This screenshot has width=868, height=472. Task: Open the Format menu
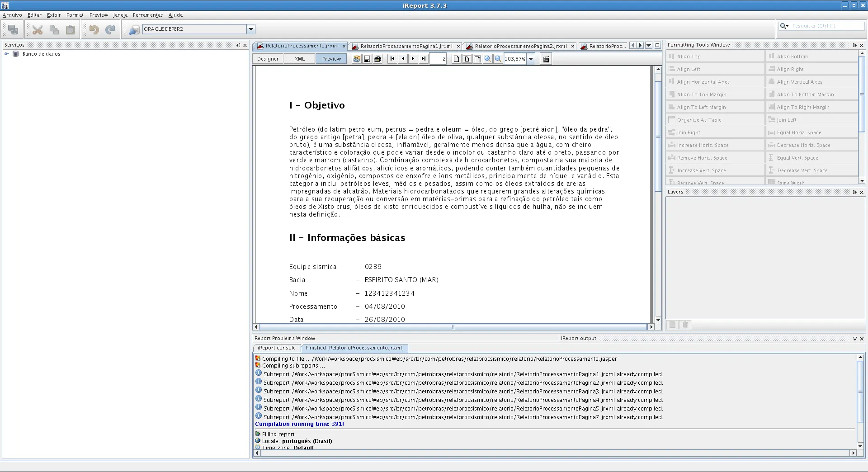(x=75, y=15)
